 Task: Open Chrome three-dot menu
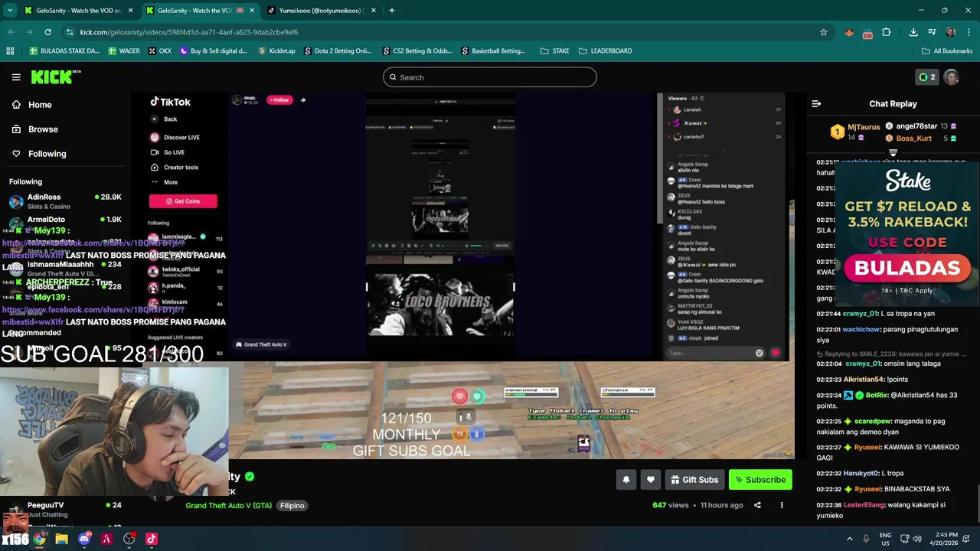[968, 32]
